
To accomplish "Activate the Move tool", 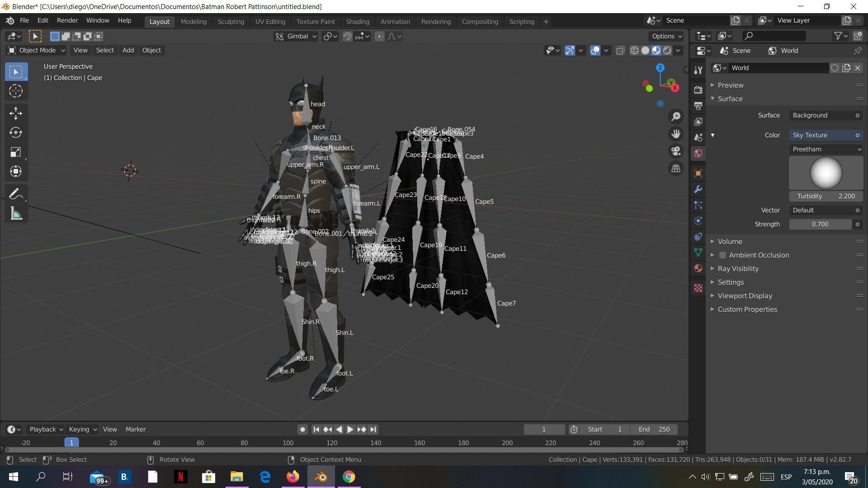I will 16,113.
